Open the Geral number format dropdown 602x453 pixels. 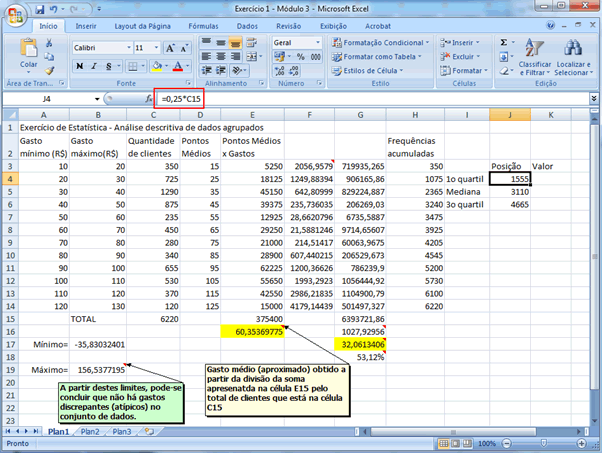click(x=319, y=43)
